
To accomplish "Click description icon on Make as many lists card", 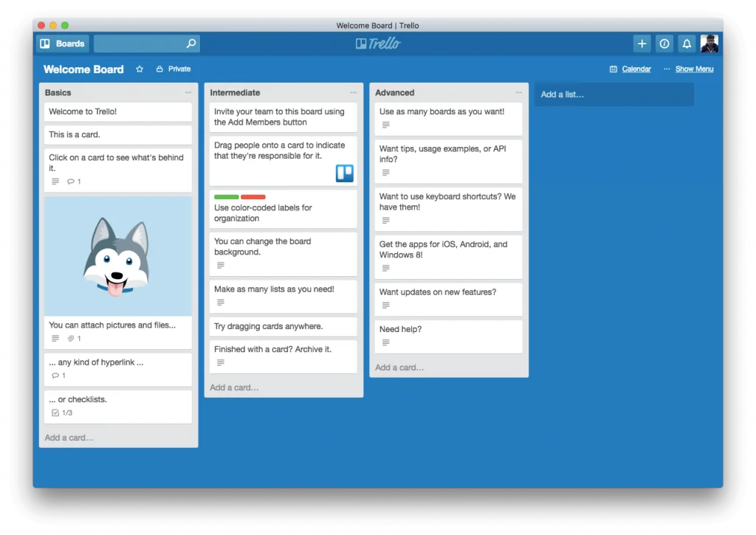I will click(x=221, y=303).
